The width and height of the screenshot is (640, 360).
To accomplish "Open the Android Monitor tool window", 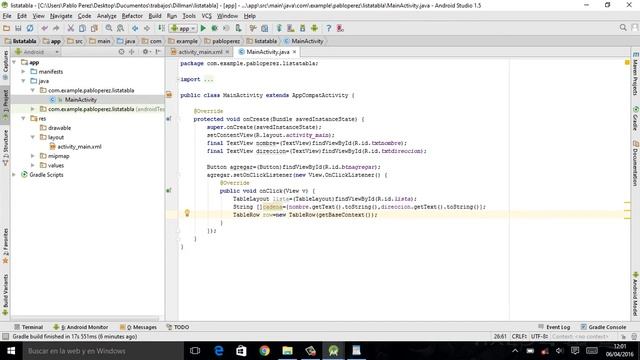I will (x=81, y=327).
